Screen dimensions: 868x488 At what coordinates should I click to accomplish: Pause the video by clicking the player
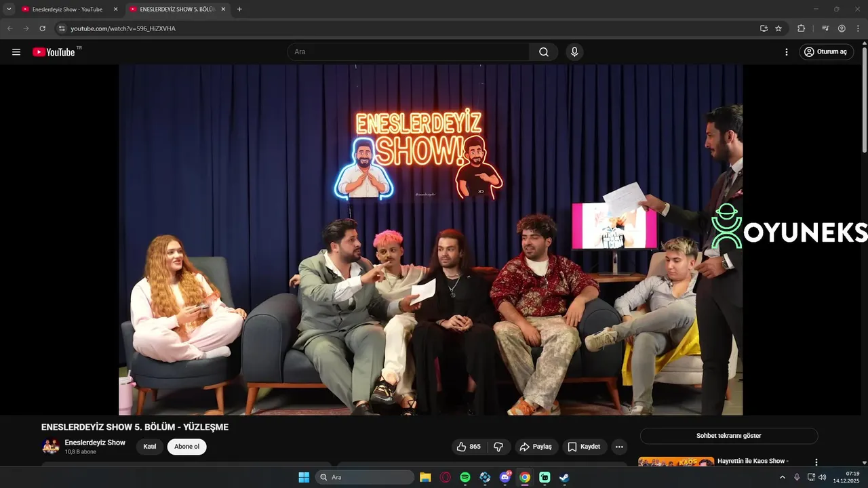431,239
